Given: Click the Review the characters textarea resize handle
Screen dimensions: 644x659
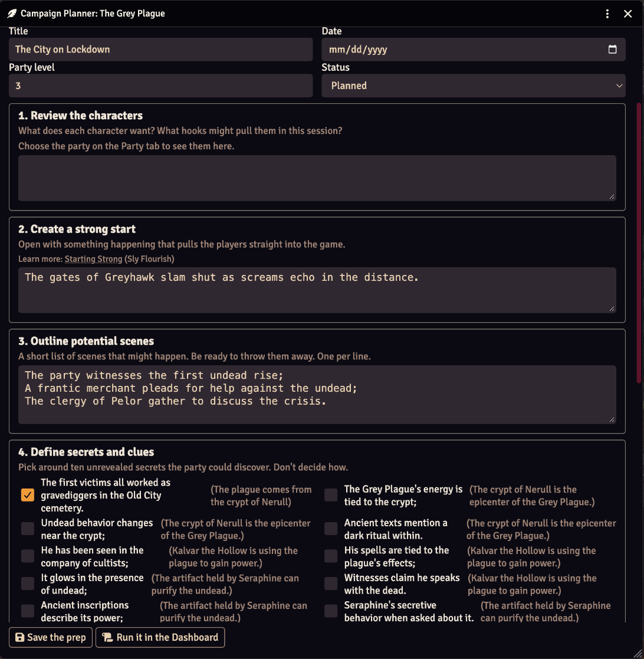Looking at the screenshot, I should click(612, 196).
